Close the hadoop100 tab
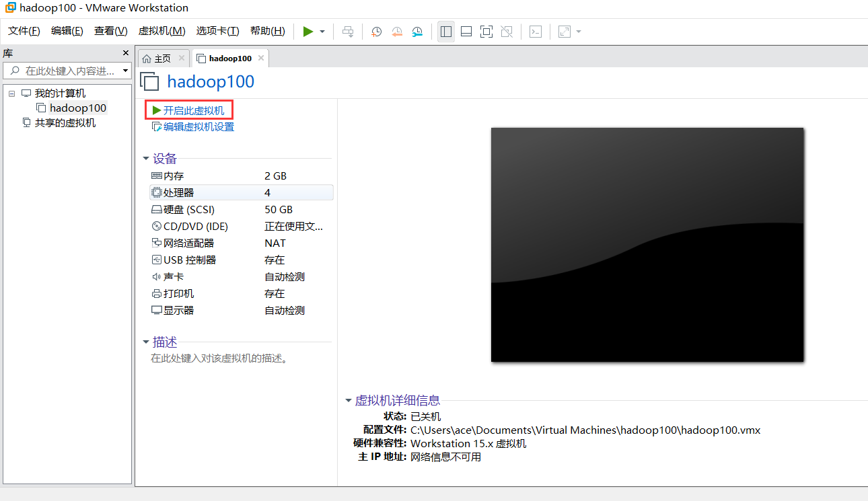 point(261,59)
